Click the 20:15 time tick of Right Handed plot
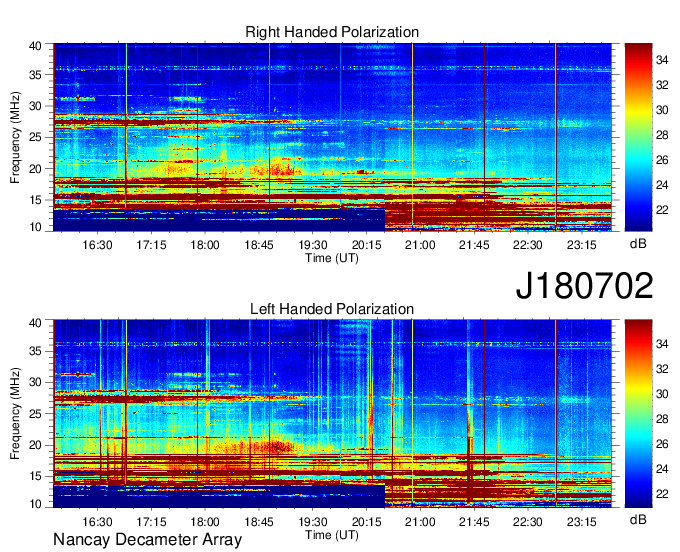The image size is (680, 552). [366, 245]
